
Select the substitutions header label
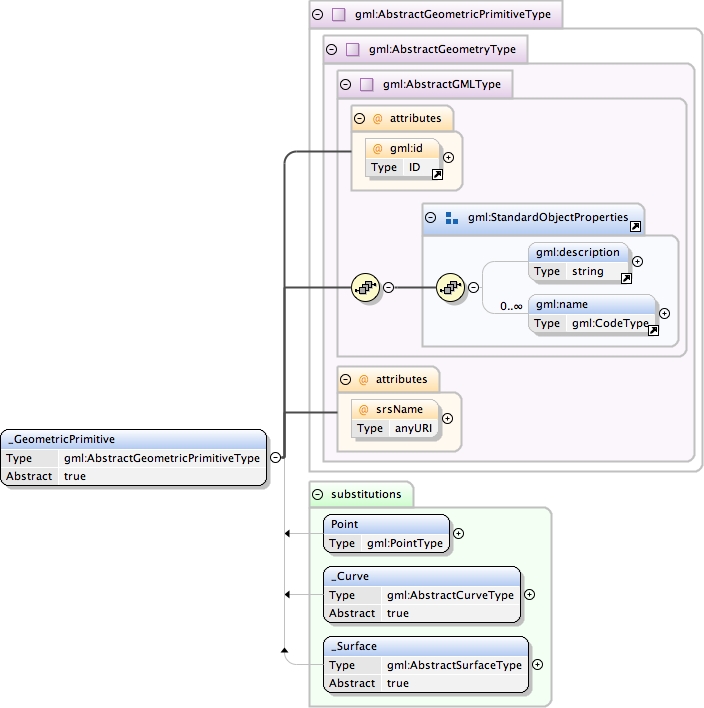pos(366,494)
